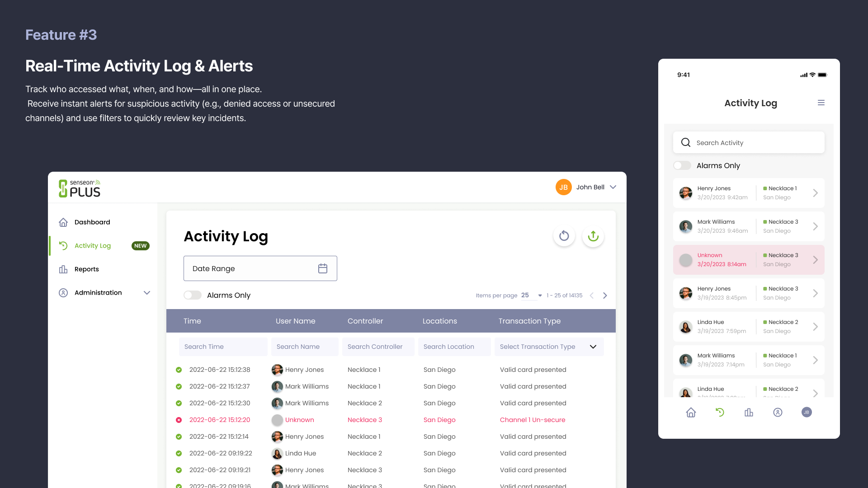The width and height of the screenshot is (868, 488).
Task: Click the refresh icon in Activity Log header
Action: coord(564,236)
